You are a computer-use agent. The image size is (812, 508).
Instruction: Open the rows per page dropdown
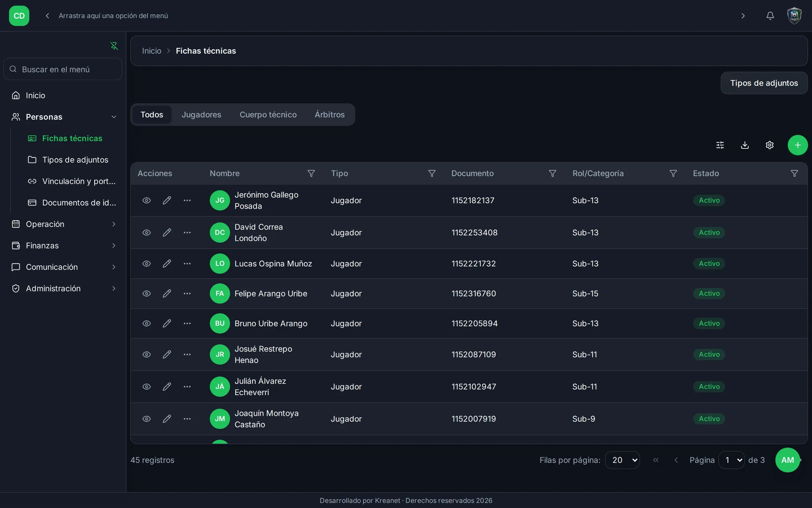click(622, 460)
